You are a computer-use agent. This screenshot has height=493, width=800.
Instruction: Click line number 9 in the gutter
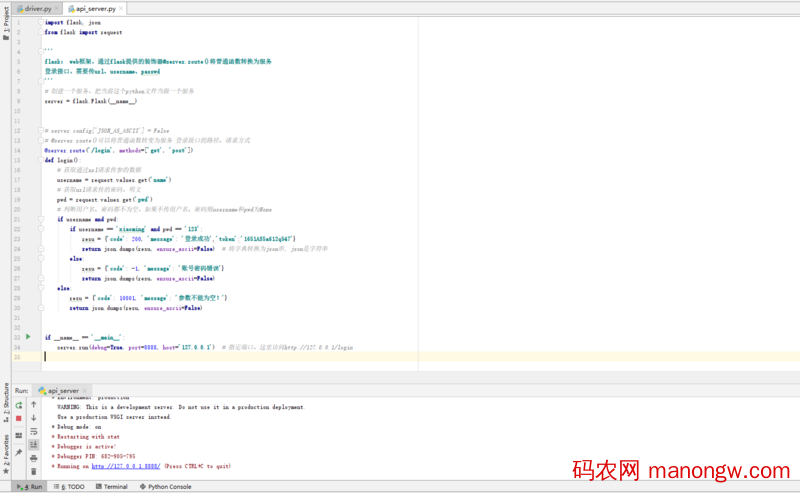[x=18, y=101]
